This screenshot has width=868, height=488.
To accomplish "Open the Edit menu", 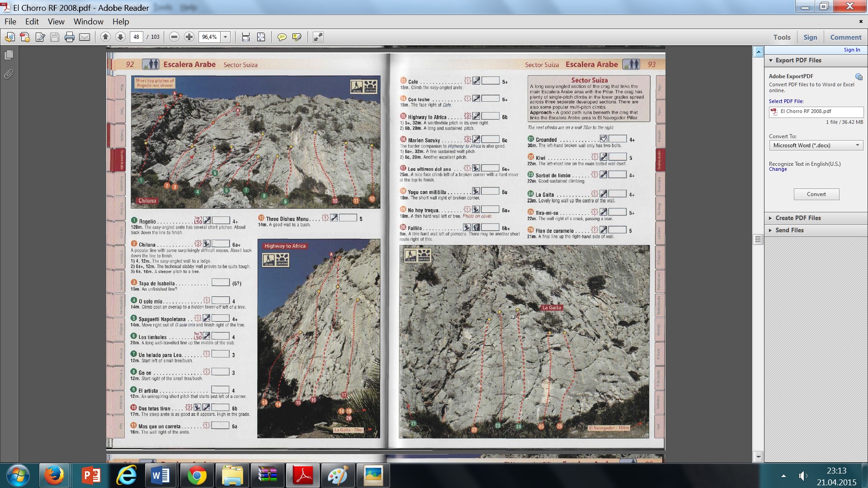I will click(32, 21).
